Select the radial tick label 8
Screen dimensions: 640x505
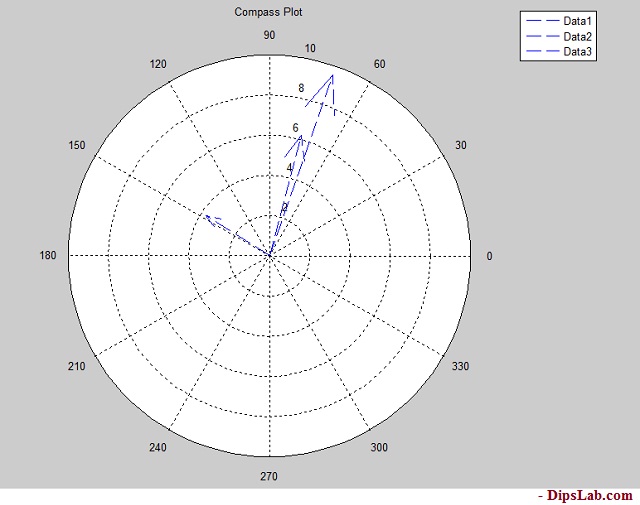tap(300, 88)
